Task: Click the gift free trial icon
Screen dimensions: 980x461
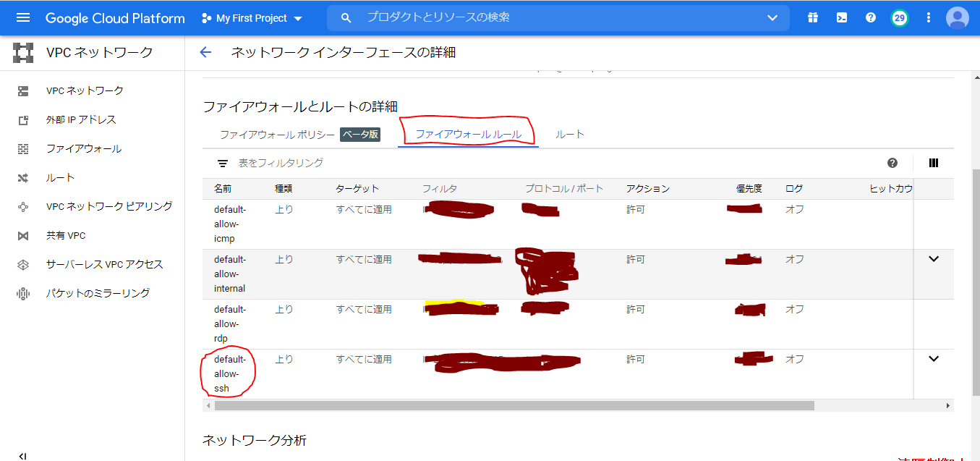Action: click(813, 17)
